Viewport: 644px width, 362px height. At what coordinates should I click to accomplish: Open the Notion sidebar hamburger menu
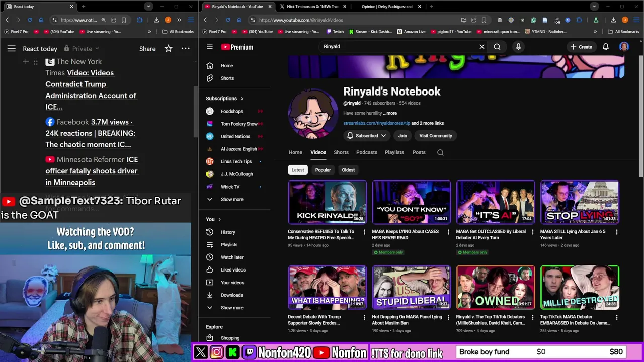click(x=11, y=49)
